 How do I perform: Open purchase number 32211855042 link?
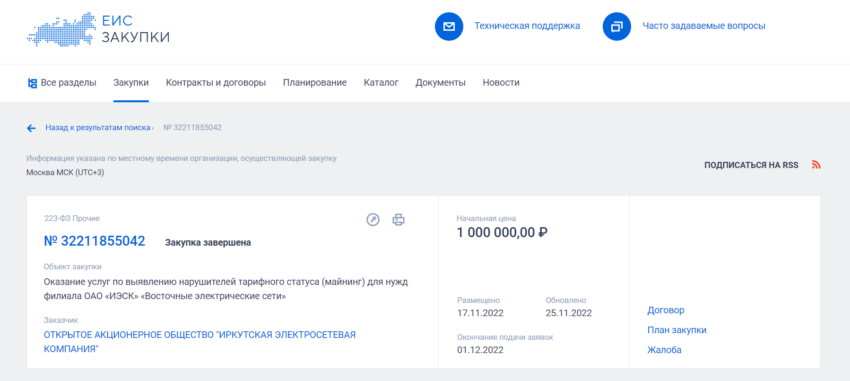coord(94,241)
